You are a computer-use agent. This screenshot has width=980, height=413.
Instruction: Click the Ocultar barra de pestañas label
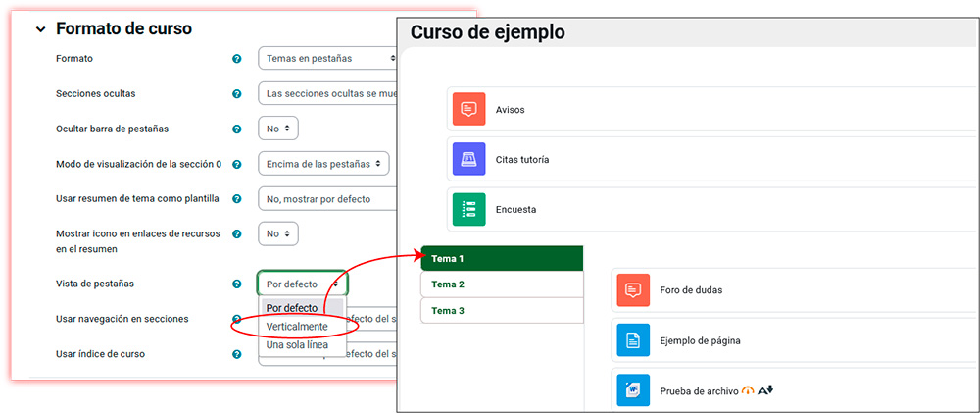112,129
